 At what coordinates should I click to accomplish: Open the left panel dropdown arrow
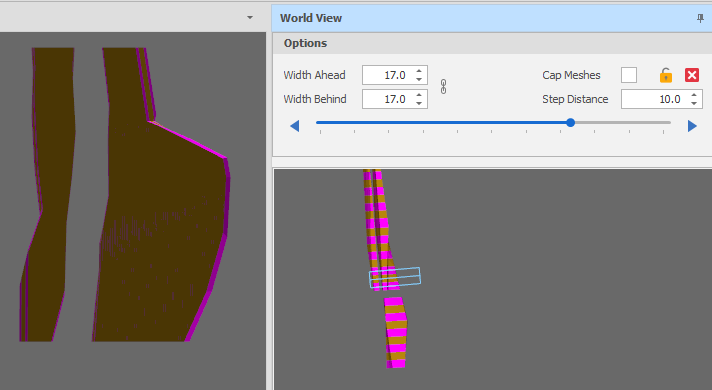coord(250,18)
